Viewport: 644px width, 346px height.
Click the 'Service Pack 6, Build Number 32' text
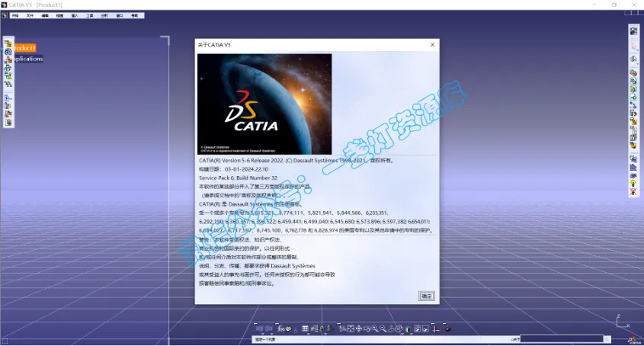point(239,178)
